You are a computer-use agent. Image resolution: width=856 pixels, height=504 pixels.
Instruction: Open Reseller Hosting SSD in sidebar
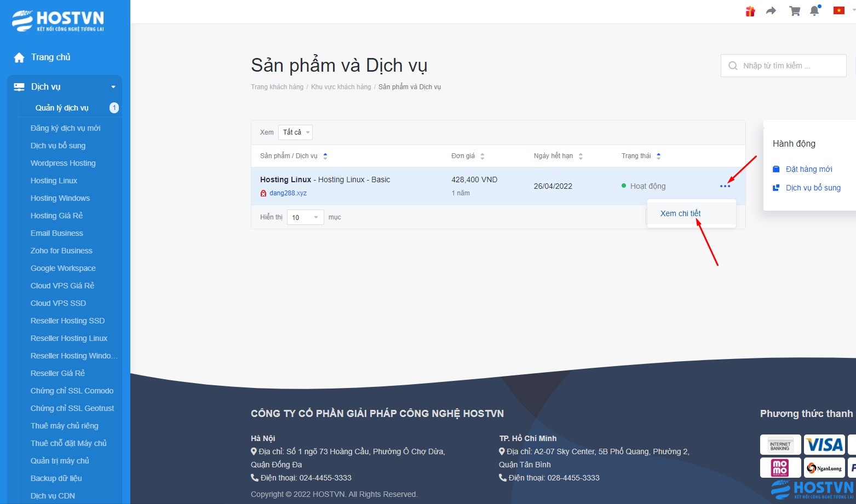click(x=67, y=321)
